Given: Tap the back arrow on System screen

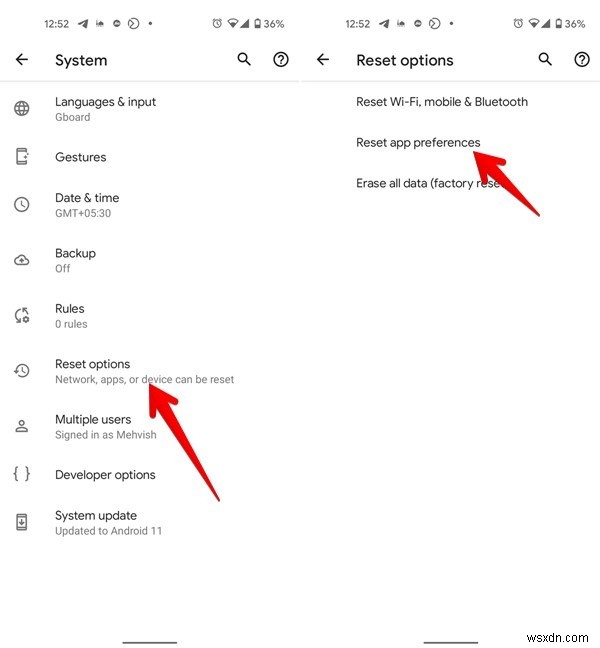Looking at the screenshot, I should click(22, 60).
